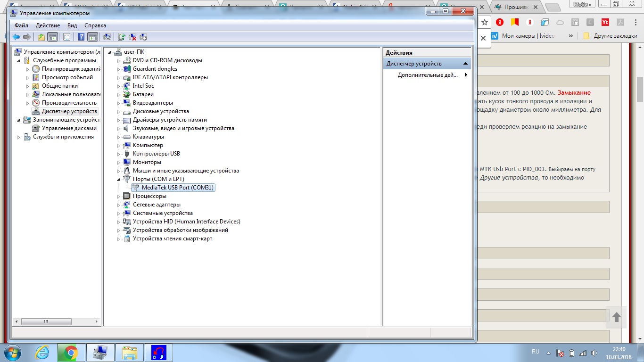Screen dimensions: 644x362
Task: Open Дополнительные действия in the actions pane
Action: (x=427, y=75)
